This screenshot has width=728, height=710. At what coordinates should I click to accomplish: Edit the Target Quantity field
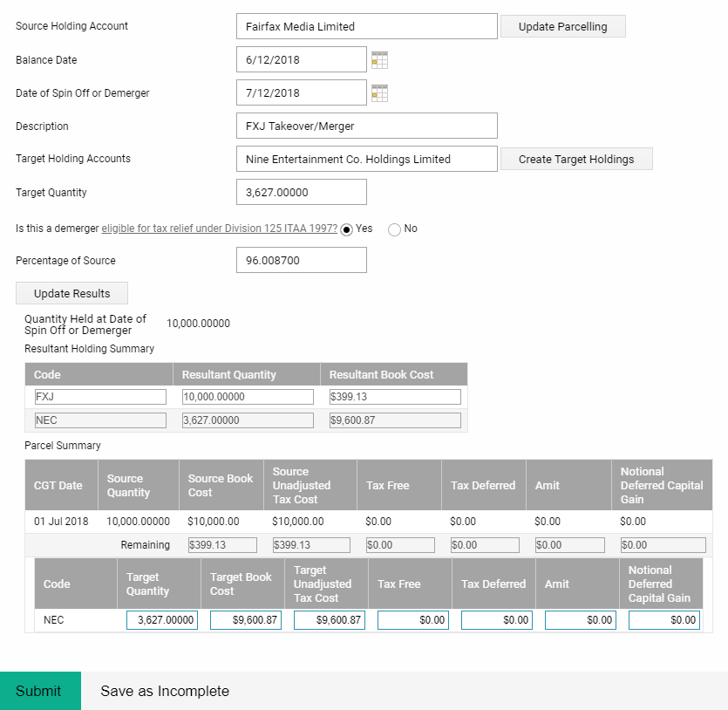tap(302, 192)
